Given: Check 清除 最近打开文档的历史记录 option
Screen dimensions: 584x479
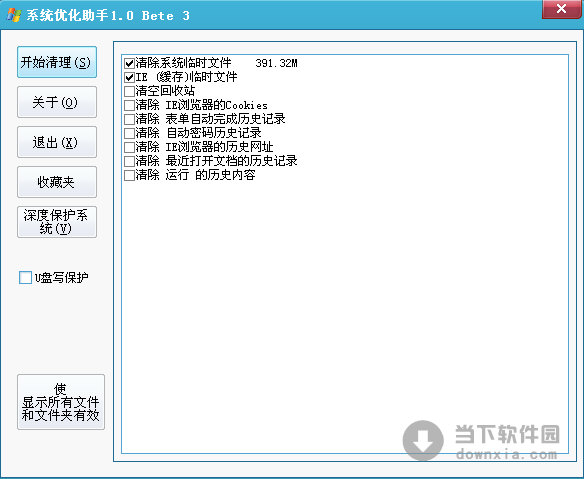Looking at the screenshot, I should [x=129, y=161].
